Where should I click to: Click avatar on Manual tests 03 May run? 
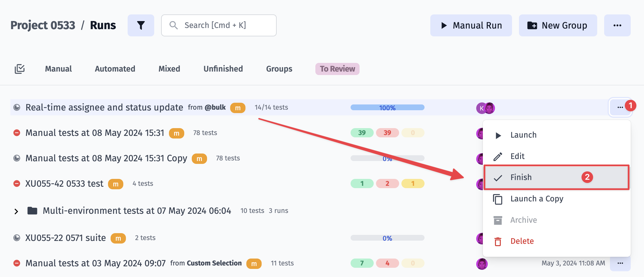(482, 264)
